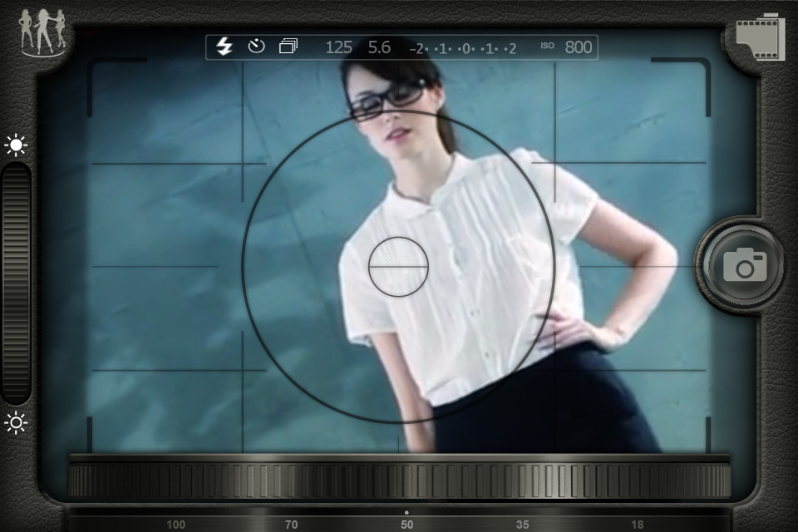Click the exposure compensation scale

click(x=463, y=48)
